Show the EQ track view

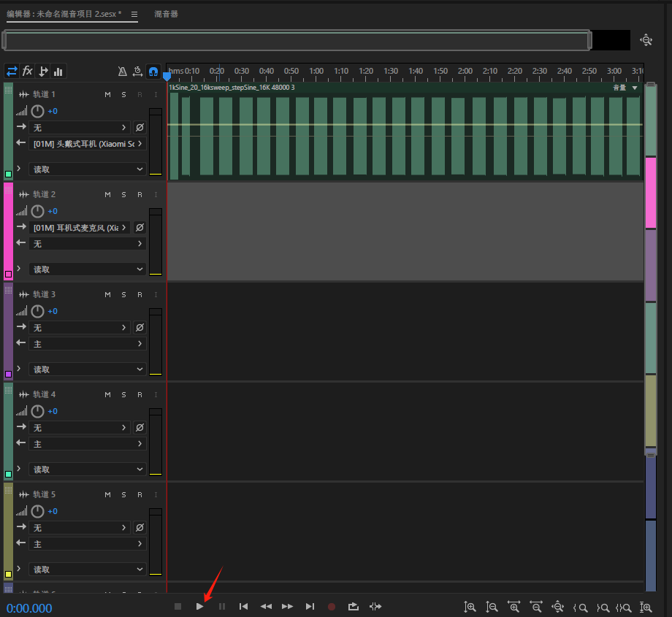58,72
